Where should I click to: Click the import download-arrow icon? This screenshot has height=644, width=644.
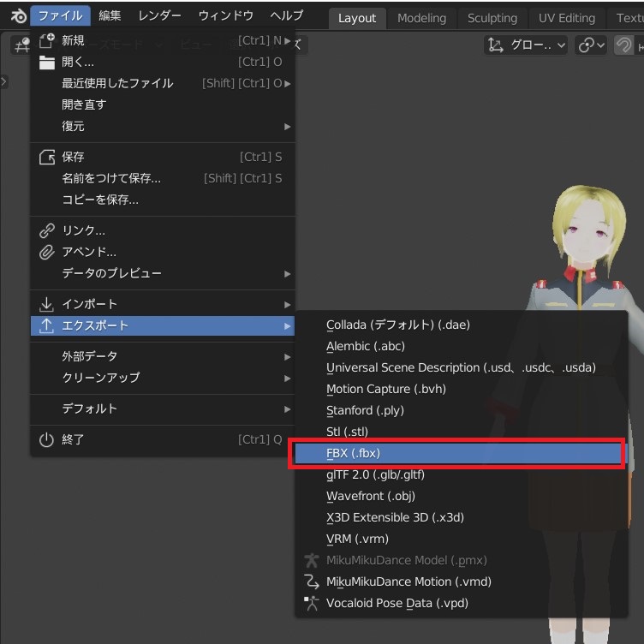click(x=46, y=304)
